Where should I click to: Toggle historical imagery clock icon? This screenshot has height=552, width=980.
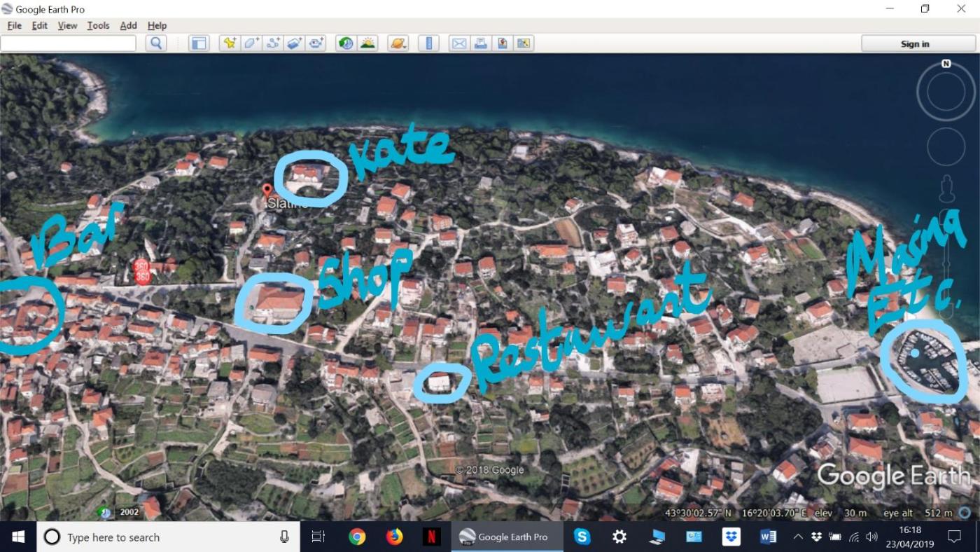pos(346,43)
